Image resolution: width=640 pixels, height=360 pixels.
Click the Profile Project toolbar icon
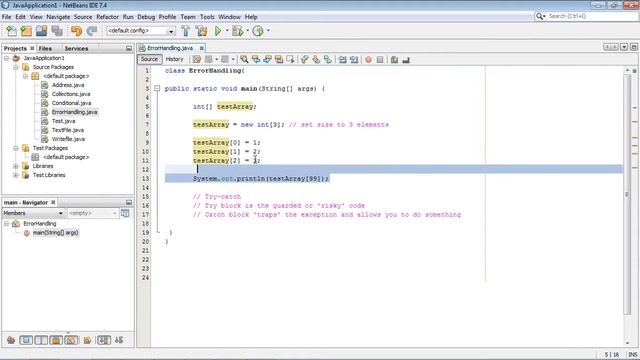(258, 31)
